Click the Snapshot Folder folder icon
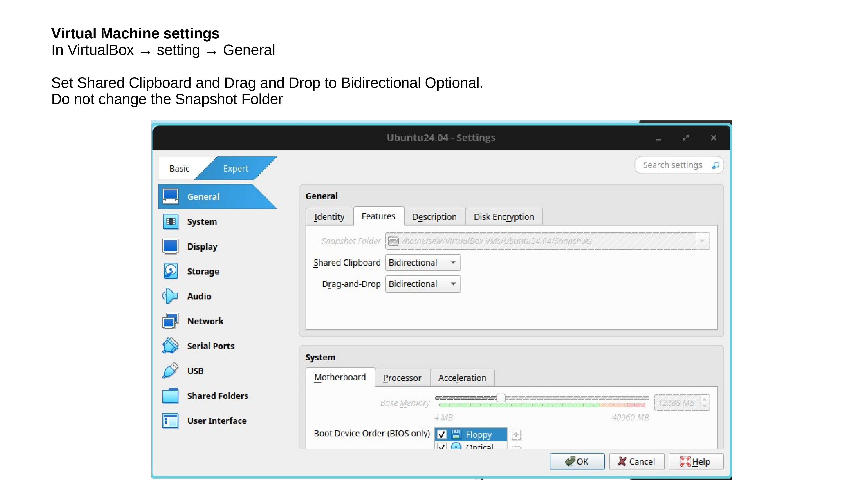The height and width of the screenshot is (488, 868). point(393,241)
